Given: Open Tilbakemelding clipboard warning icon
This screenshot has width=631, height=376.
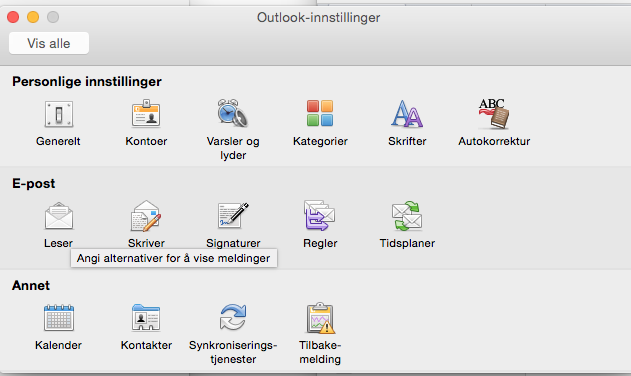Looking at the screenshot, I should [x=320, y=318].
